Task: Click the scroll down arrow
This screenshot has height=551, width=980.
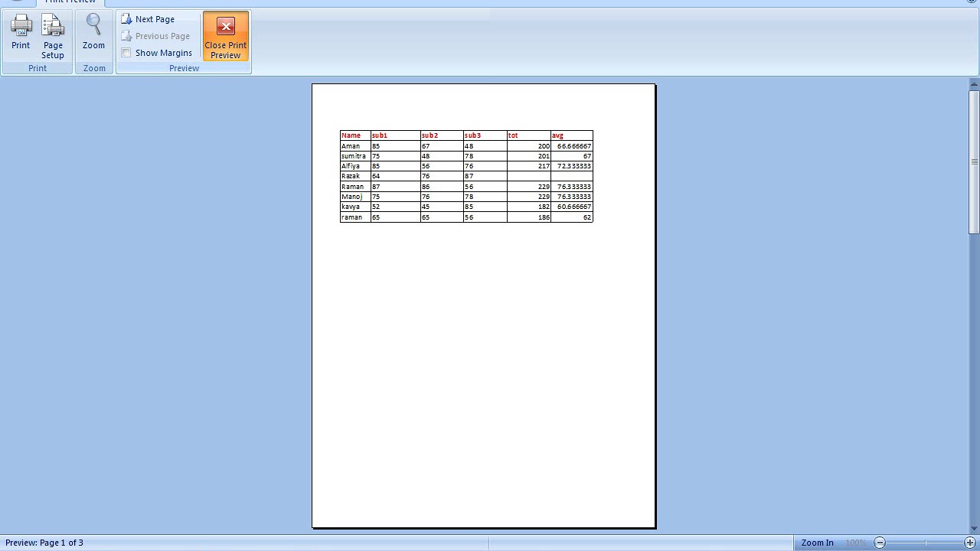Action: [x=974, y=529]
